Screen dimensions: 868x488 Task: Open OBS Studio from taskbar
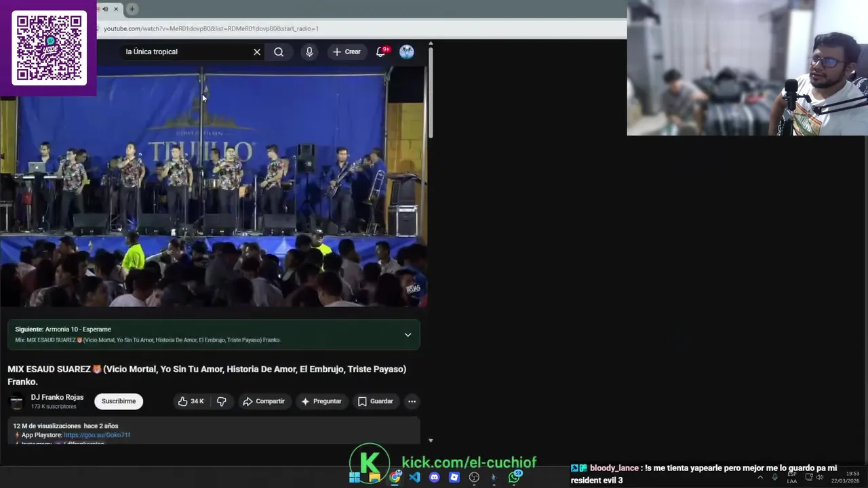coord(475,477)
